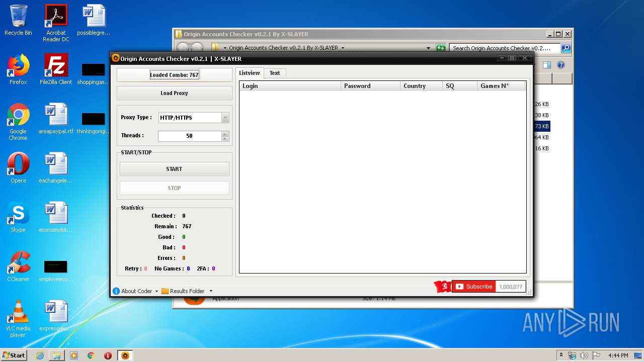Select the eachangele... document icon
Image resolution: width=644 pixels, height=362 pixels.
[56, 168]
